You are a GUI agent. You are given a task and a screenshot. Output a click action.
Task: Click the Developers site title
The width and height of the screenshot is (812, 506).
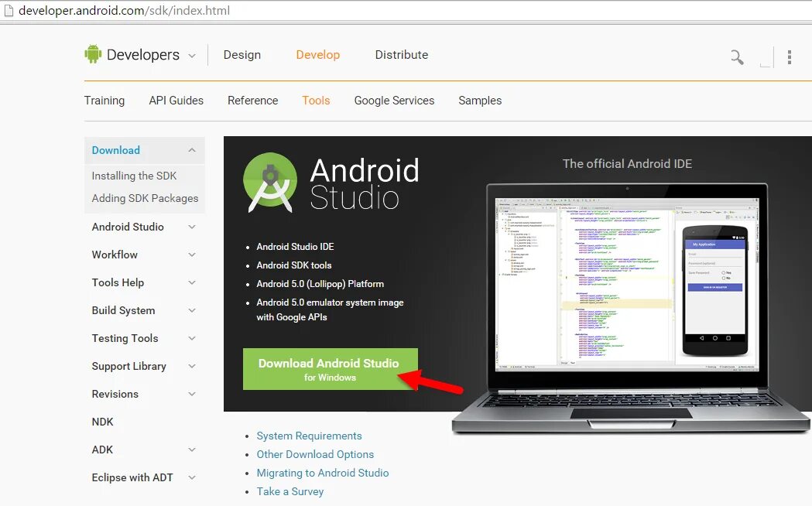click(143, 55)
